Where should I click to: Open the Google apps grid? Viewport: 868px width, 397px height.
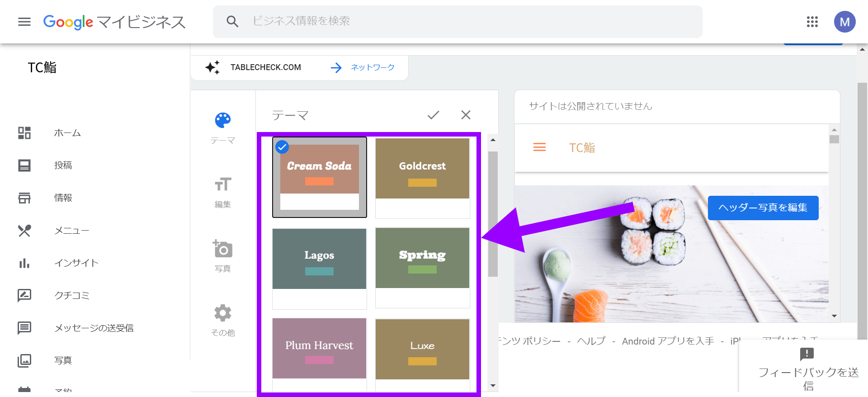tap(812, 22)
